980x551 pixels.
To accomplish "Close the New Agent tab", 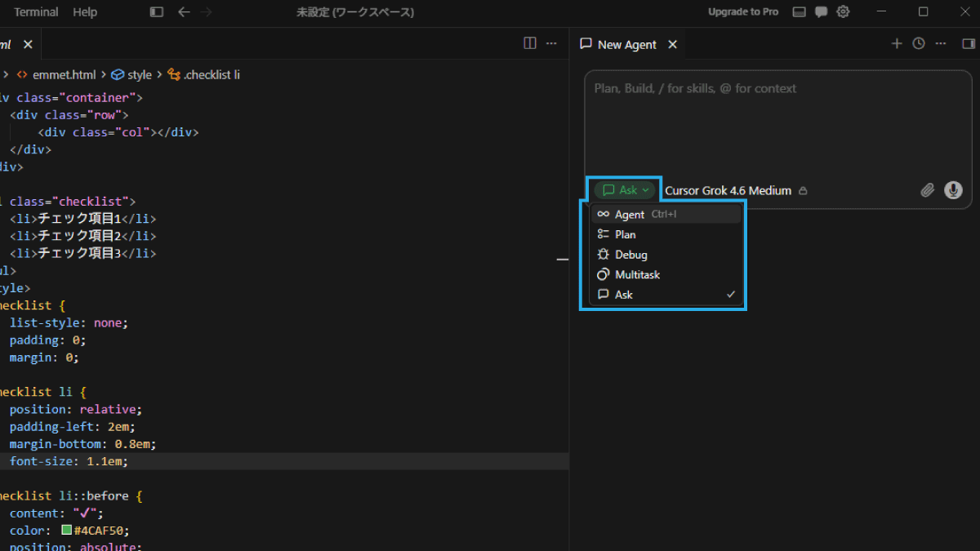I will pos(673,45).
